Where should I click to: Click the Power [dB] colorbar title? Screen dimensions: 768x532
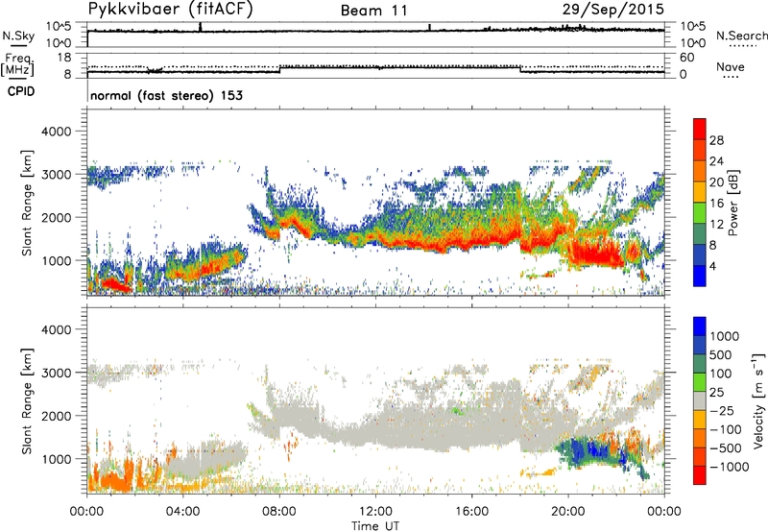[x=733, y=203]
